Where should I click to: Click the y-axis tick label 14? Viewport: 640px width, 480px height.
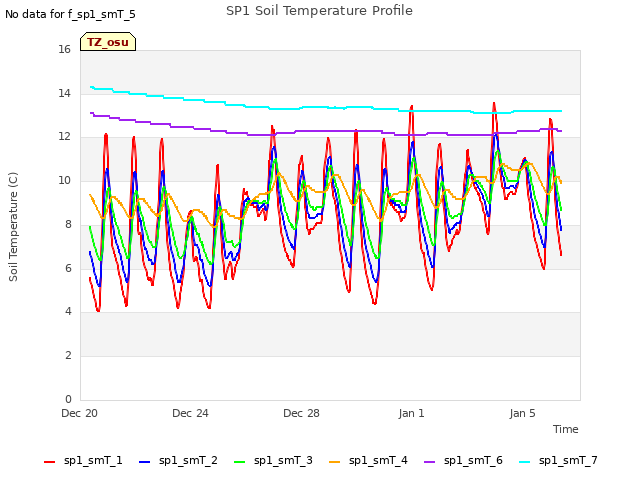click(x=64, y=93)
